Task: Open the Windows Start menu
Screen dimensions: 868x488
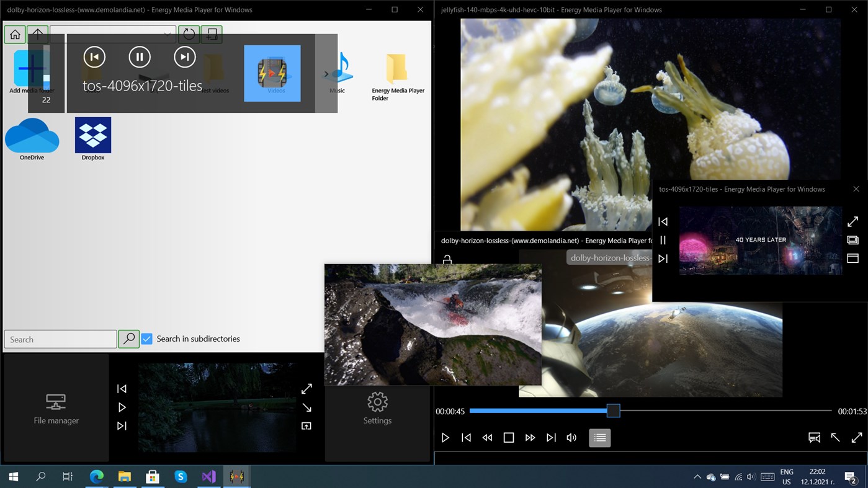Action: (x=12, y=477)
